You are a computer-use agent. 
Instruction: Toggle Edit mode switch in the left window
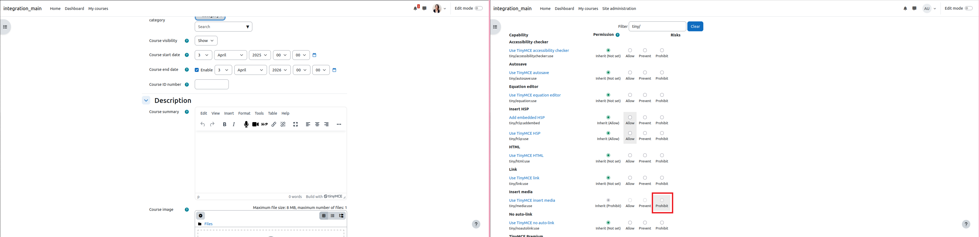point(478,8)
